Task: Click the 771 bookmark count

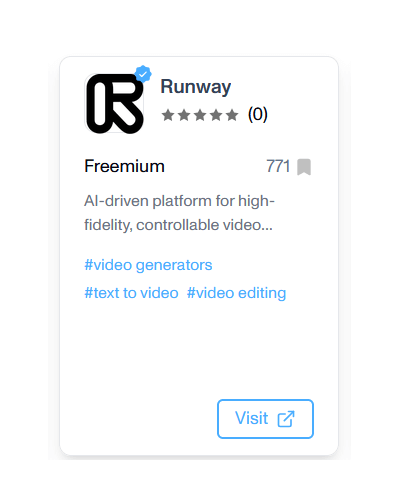Action: (x=278, y=166)
